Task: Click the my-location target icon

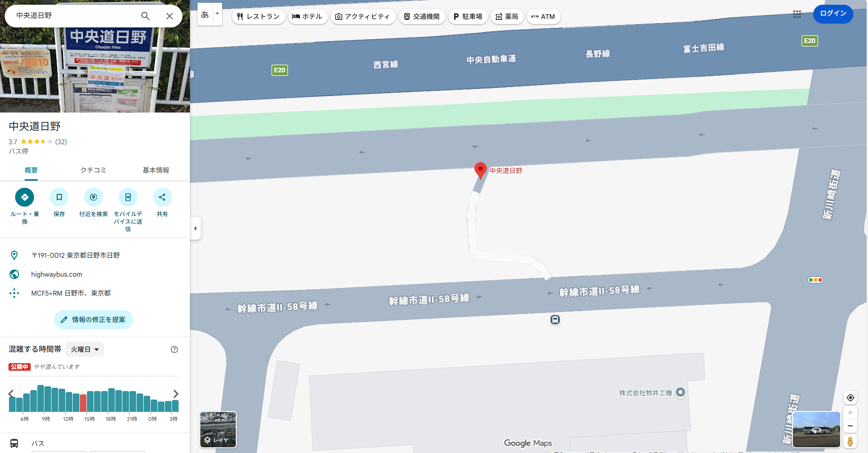Action: 850,398
